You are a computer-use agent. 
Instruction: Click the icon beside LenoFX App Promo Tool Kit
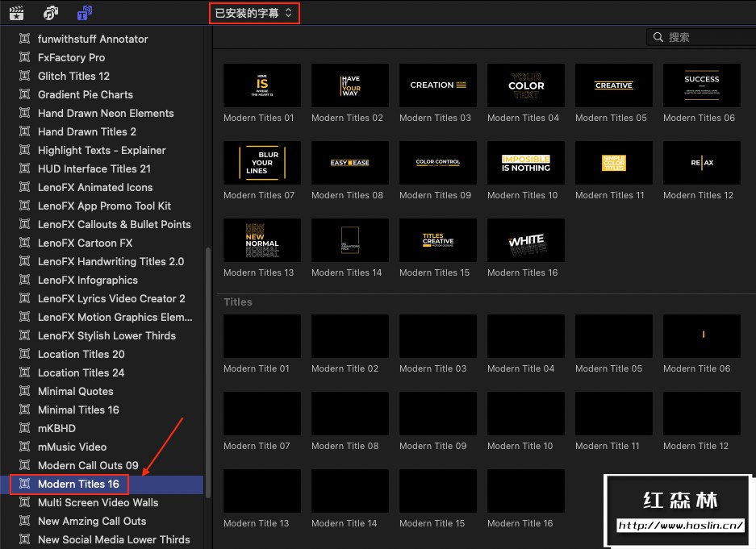[x=24, y=206]
